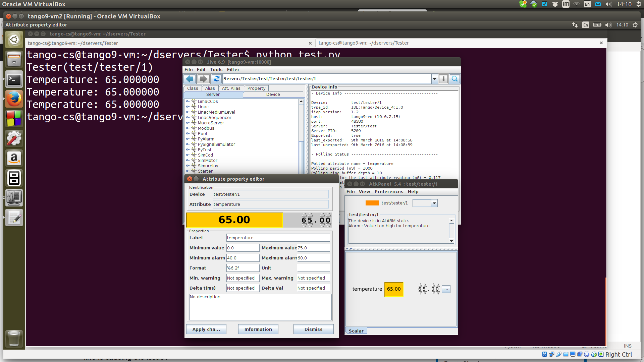Open host Dropbox tray icon
The width and height of the screenshot is (644, 362).
(x=555, y=4)
